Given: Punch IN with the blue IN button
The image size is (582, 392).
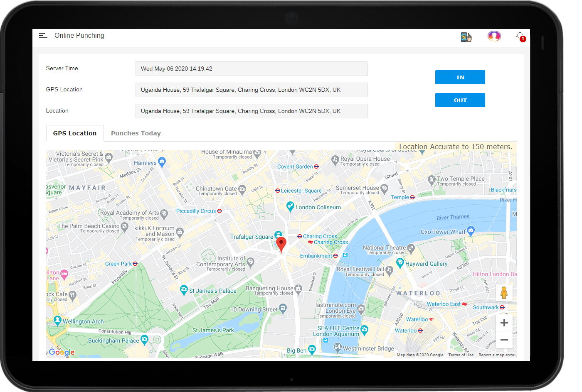Looking at the screenshot, I should (x=460, y=77).
